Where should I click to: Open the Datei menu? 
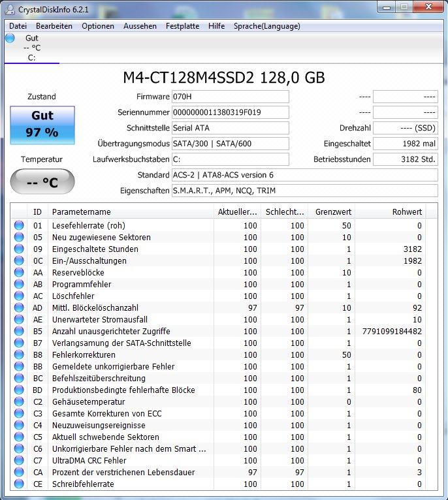pyautogui.click(x=18, y=26)
